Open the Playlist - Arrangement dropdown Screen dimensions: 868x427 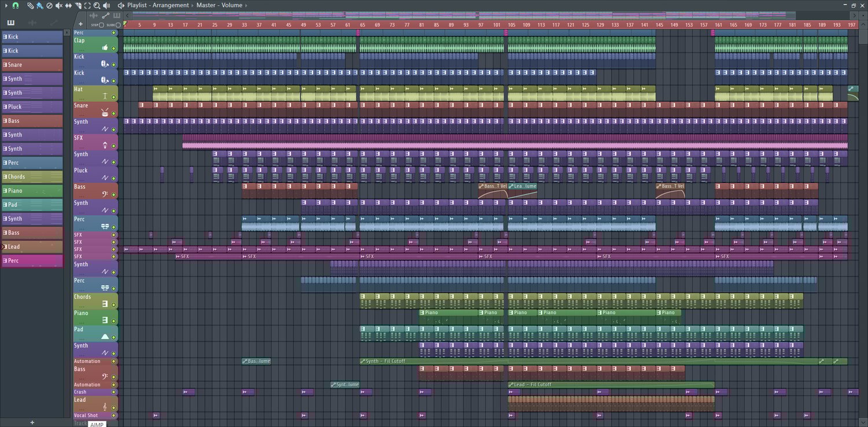tap(158, 5)
